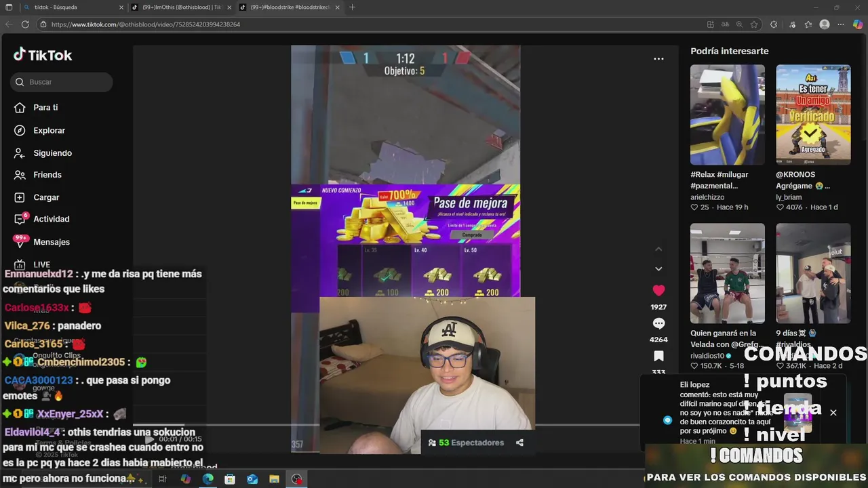Open ly_briam profile link
The width and height of the screenshot is (868, 488).
click(x=788, y=197)
